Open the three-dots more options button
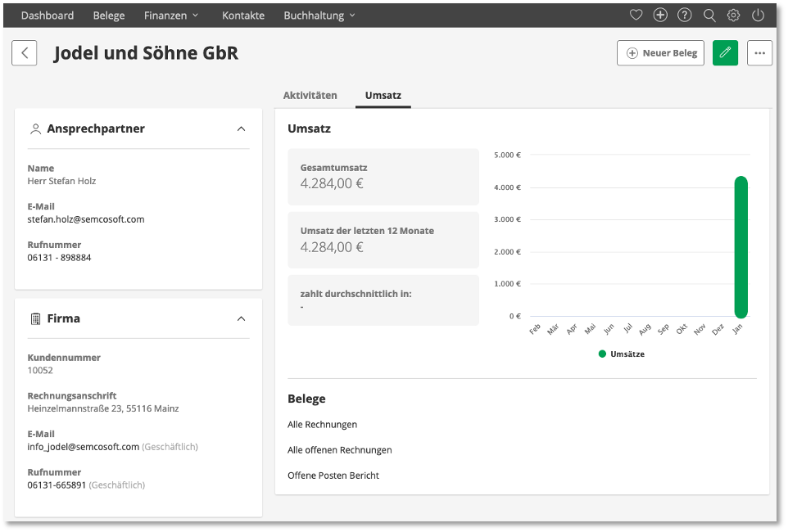Screen dimensions: 788x532 pyautogui.click(x=759, y=52)
